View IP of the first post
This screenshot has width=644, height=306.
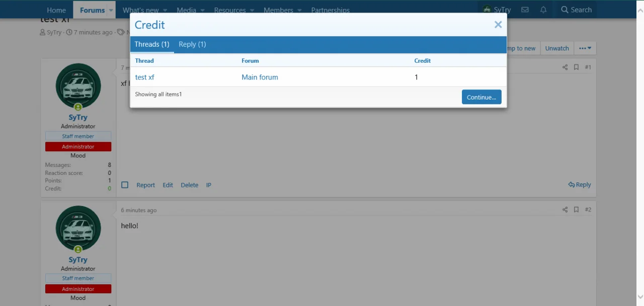[208, 185]
